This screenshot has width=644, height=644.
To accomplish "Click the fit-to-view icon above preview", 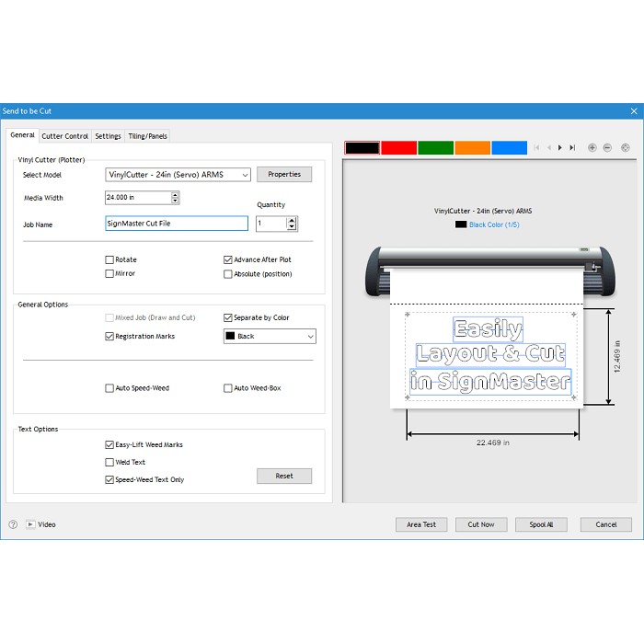I will (x=626, y=147).
